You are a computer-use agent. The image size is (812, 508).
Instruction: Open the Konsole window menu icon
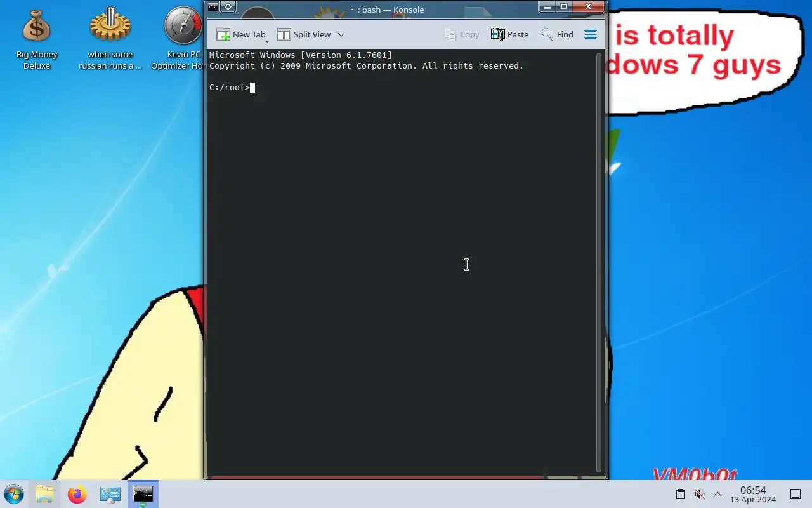pyautogui.click(x=213, y=7)
